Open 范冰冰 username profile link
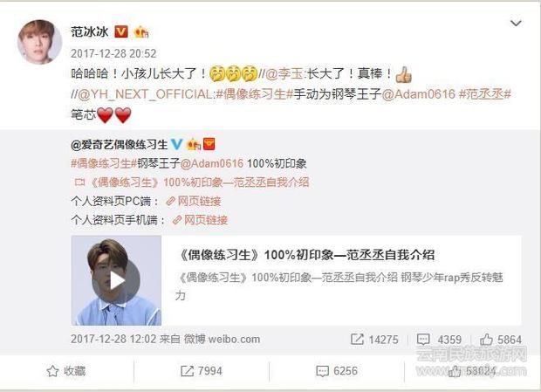Viewport: 541px width, 392px height. pyautogui.click(x=89, y=31)
